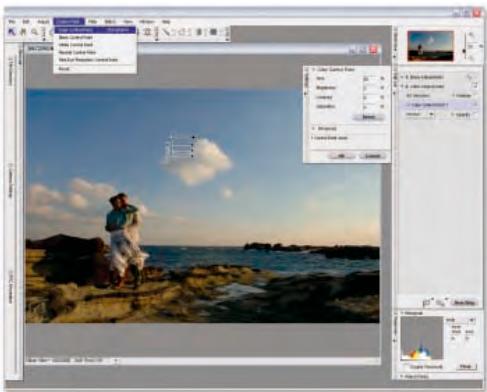The image size is (487, 392).
Task: Click the zoom-out magnifier below Bird's Eye slider
Action: pyautogui.click(x=471, y=58)
